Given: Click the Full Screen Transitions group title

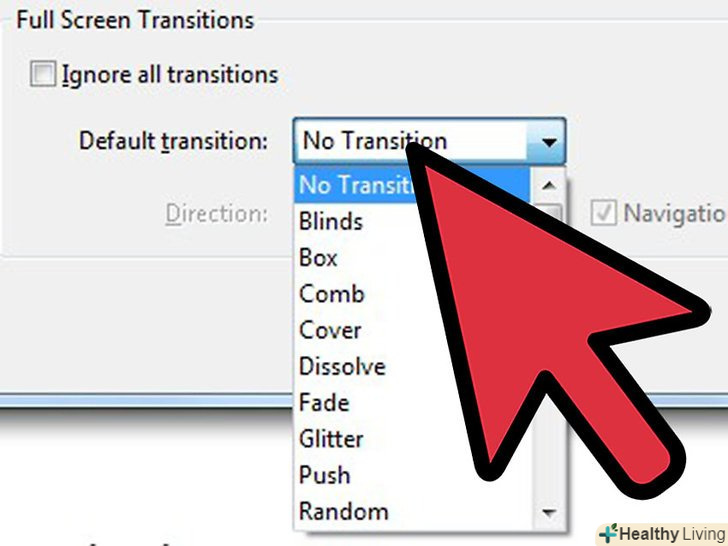Looking at the screenshot, I should [135, 20].
